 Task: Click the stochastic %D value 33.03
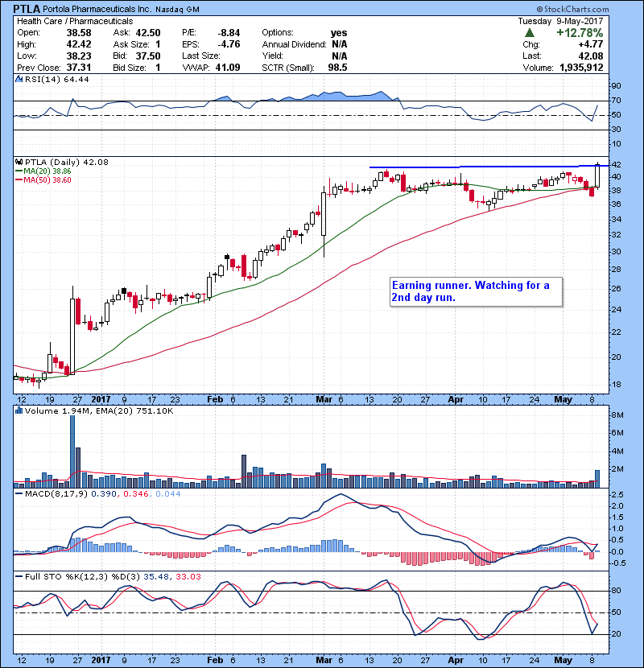[x=188, y=577]
